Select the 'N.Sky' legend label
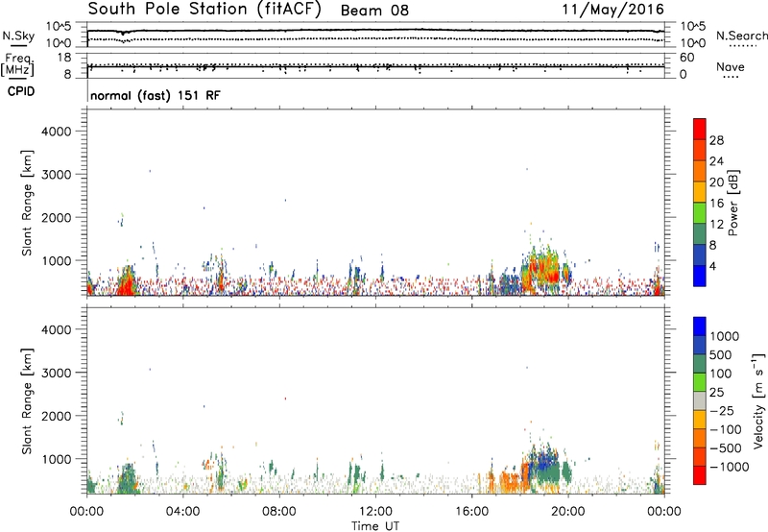This screenshot has width=768, height=532. [x=18, y=36]
